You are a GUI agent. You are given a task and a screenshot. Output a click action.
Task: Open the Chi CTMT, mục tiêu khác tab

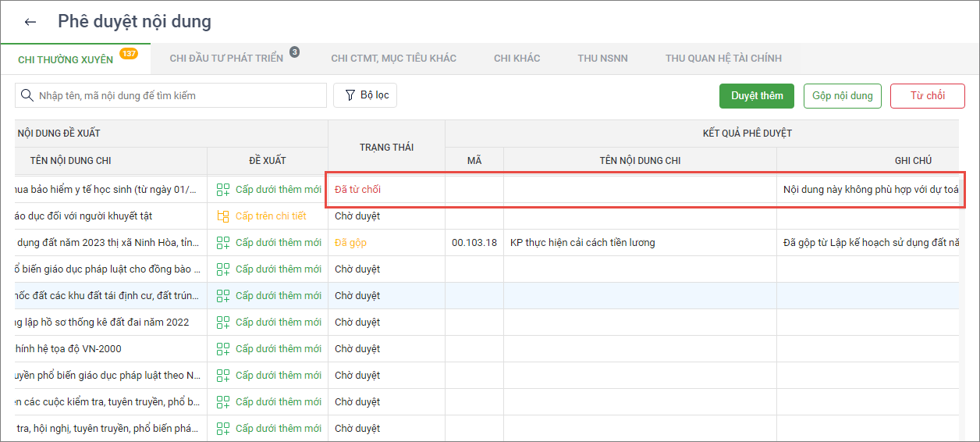pyautogui.click(x=393, y=59)
